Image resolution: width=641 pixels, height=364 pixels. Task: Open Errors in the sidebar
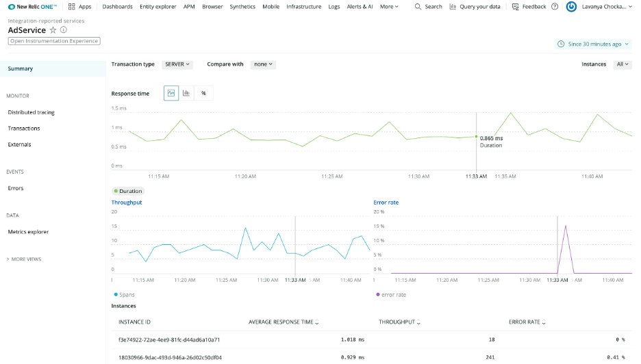[x=16, y=188]
